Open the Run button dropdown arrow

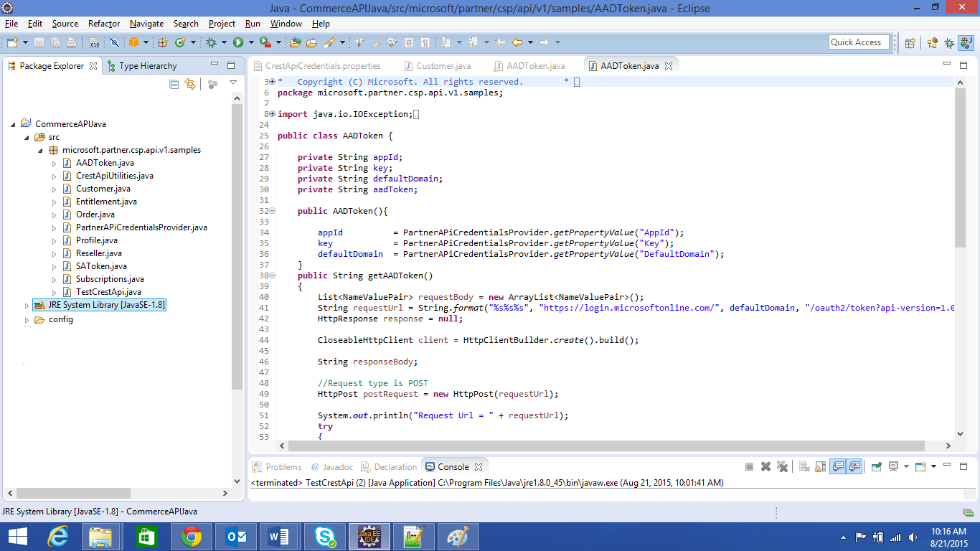pos(251,42)
